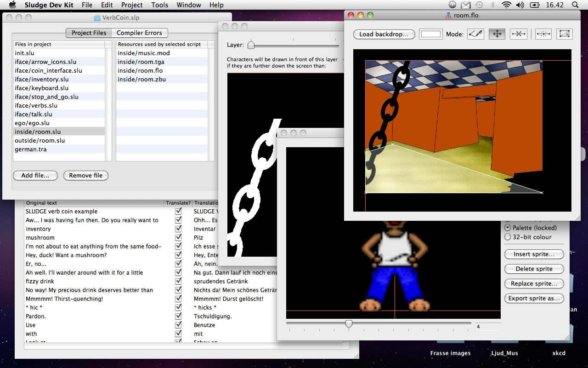588x368 pixels.
Task: Click Load backdrop button
Action: tap(384, 34)
